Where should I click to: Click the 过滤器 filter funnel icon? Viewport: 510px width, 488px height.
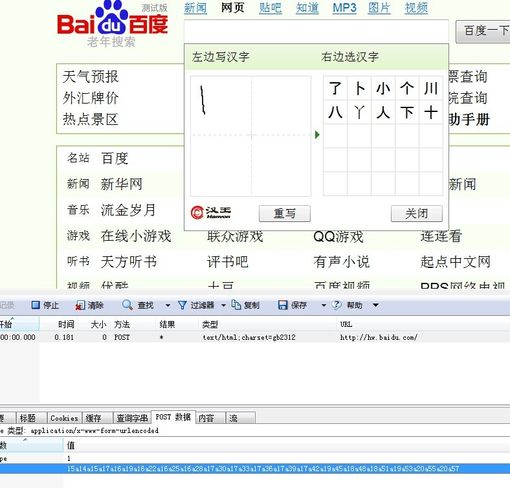tap(182, 305)
